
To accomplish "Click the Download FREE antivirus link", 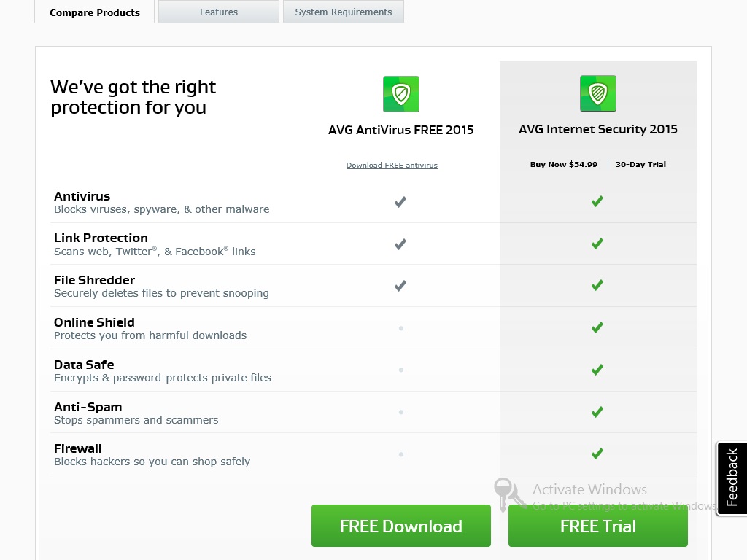I will point(392,166).
